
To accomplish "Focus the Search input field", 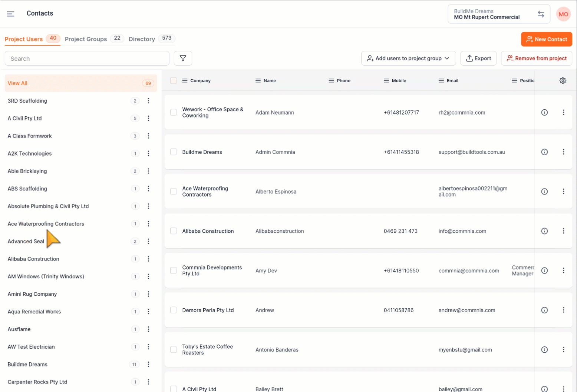I will (87, 59).
